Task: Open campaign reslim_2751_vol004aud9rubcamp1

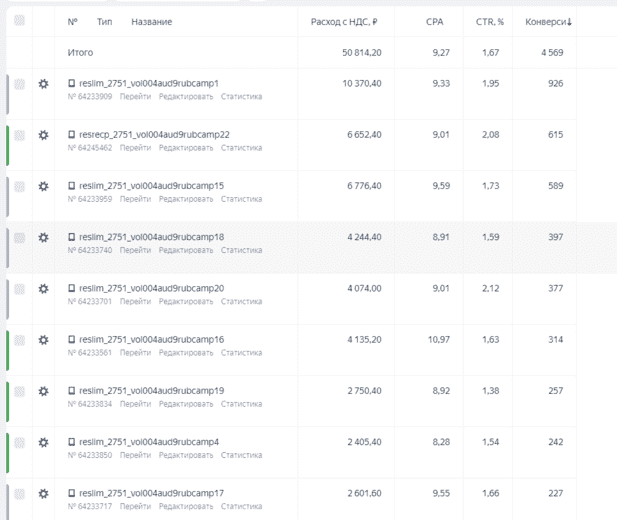Action: (149, 83)
